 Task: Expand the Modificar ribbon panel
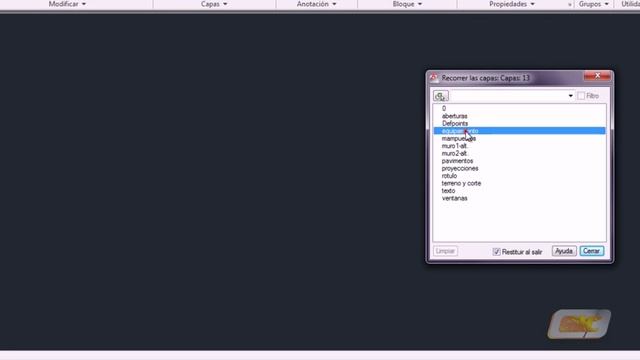[67, 4]
